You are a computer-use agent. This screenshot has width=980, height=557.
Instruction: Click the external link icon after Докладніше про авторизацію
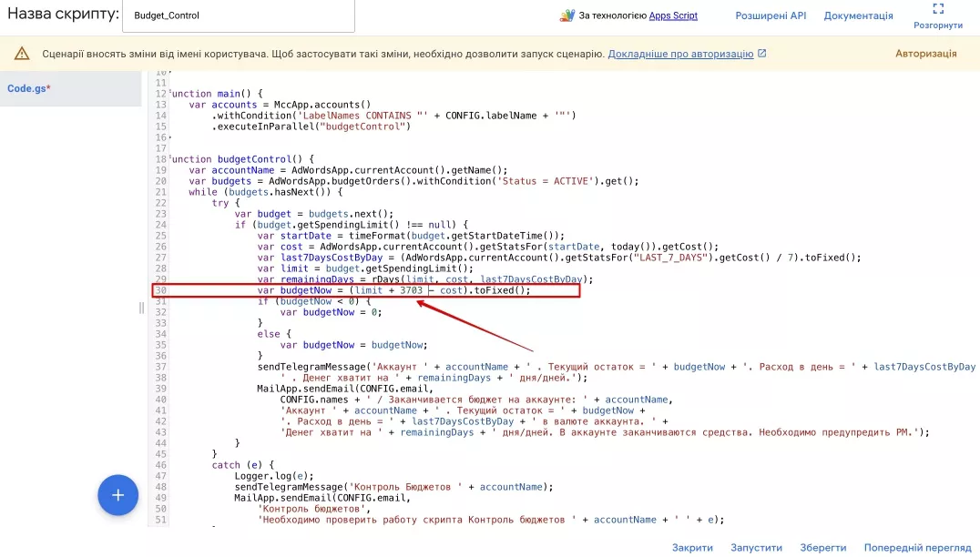762,54
